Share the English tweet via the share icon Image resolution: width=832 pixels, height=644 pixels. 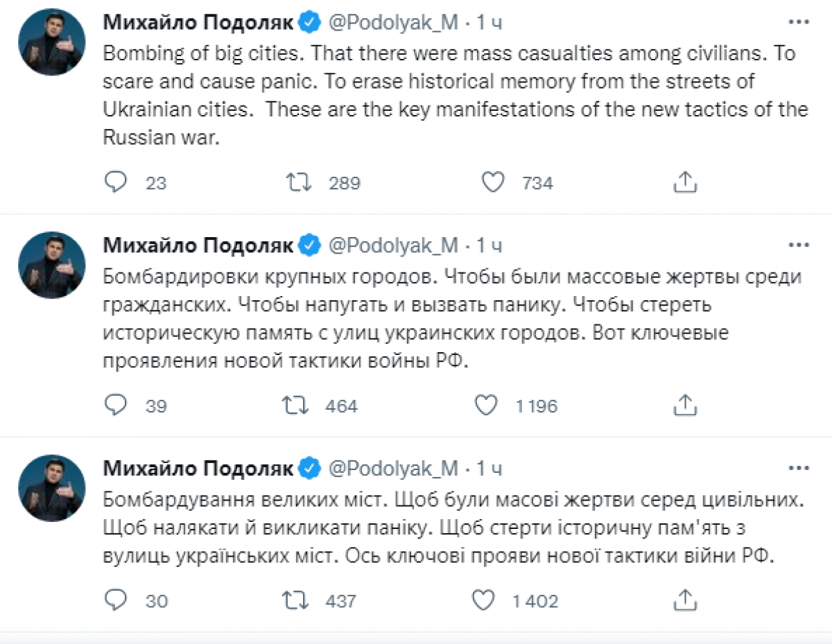pos(685,182)
